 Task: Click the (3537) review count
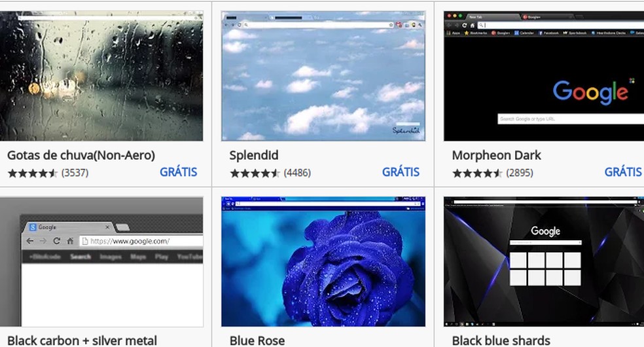(75, 173)
